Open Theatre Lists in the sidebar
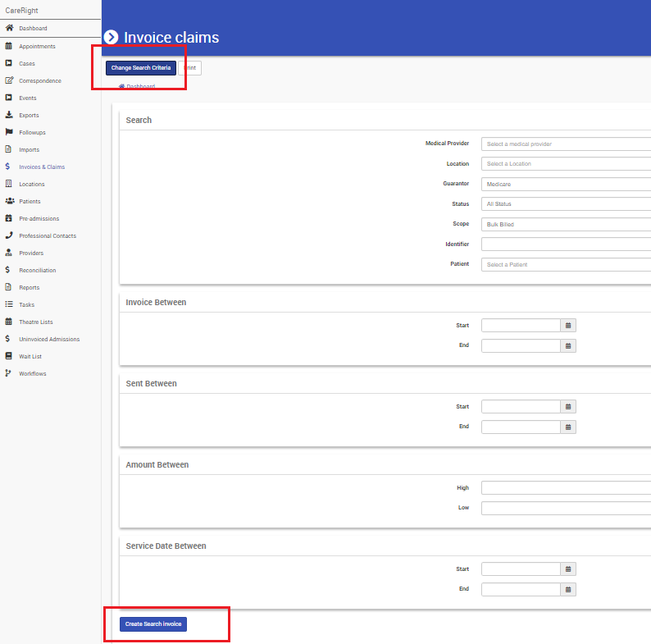This screenshot has height=644, width=651. click(36, 322)
